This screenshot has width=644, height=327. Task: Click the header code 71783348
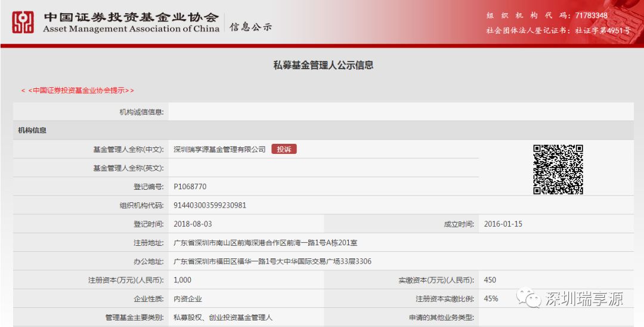[x=591, y=16]
